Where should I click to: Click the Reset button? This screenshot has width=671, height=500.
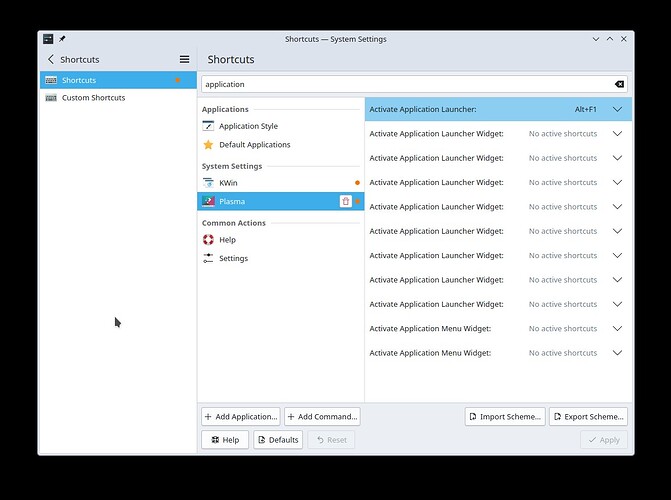click(331, 440)
